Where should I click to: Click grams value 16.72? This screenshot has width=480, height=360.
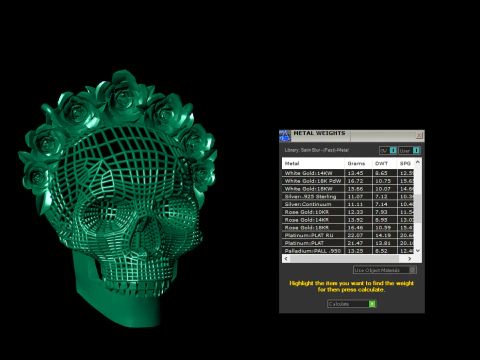pos(355,181)
